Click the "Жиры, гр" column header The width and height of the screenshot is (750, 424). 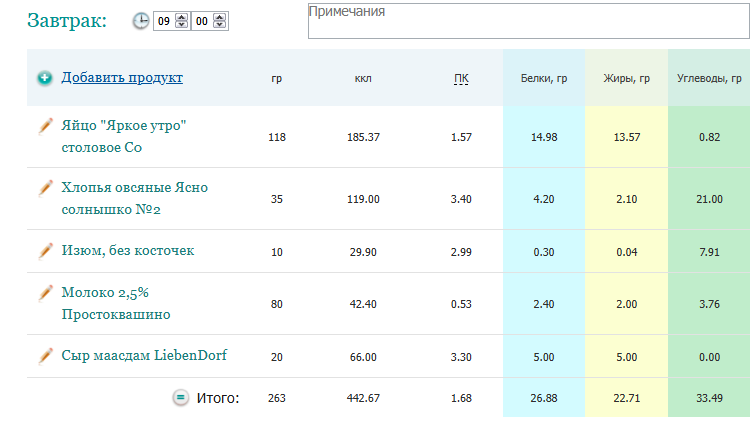click(x=627, y=78)
